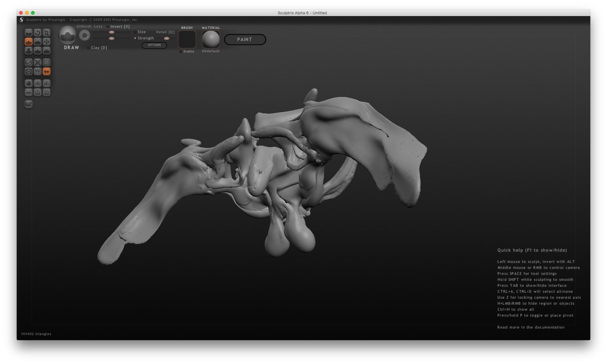Image resolution: width=607 pixels, height=364 pixels.
Task: Select the Inflate brush tool
Action: click(x=28, y=50)
